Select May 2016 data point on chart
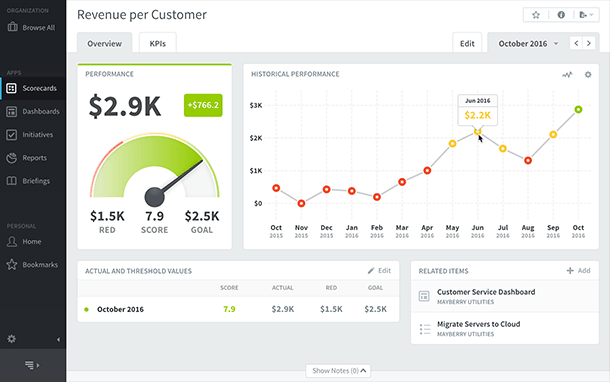This screenshot has width=610, height=382. tap(452, 144)
